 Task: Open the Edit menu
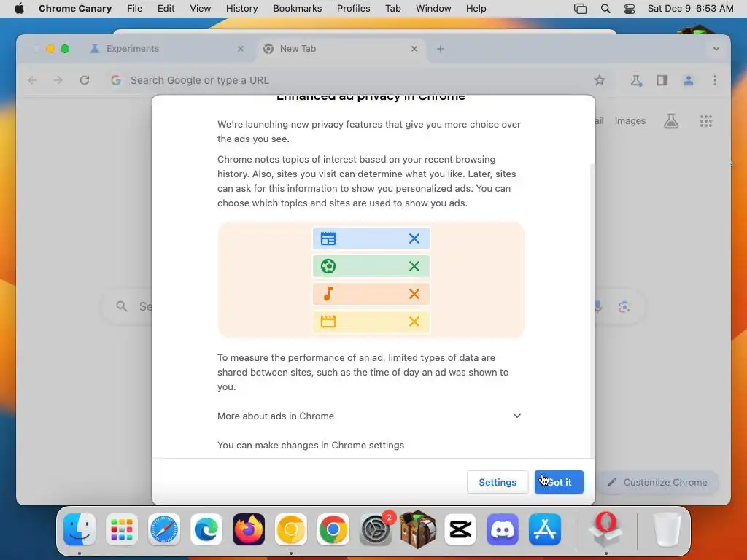coord(166,9)
